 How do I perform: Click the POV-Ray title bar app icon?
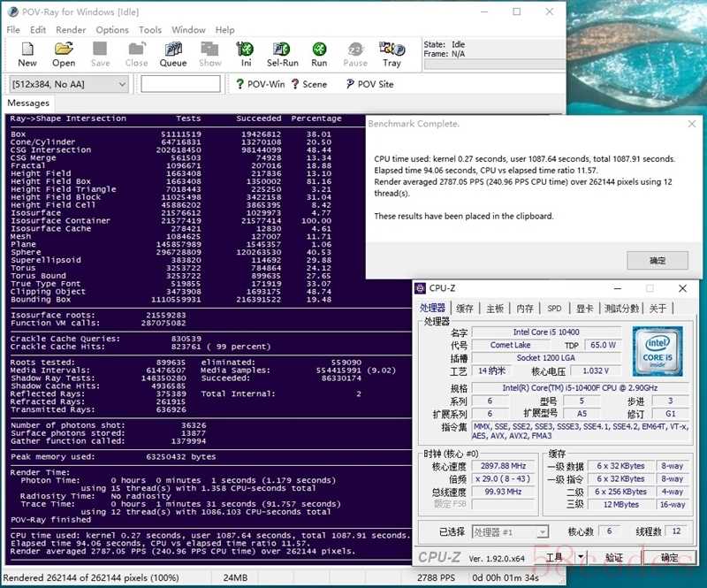click(13, 11)
